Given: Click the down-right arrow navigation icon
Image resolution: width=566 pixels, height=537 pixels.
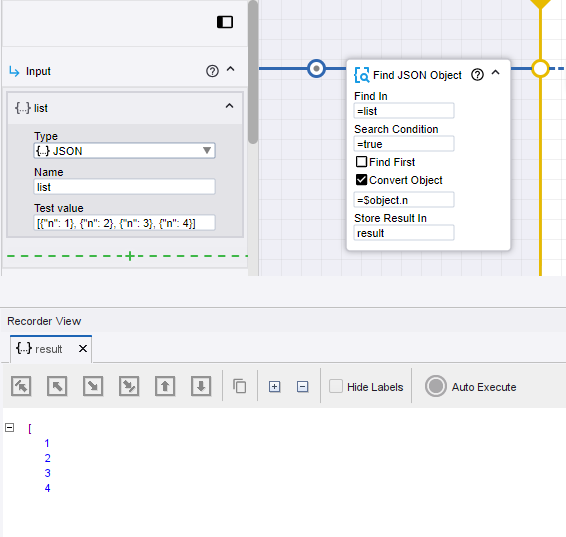Looking at the screenshot, I should click(x=93, y=387).
